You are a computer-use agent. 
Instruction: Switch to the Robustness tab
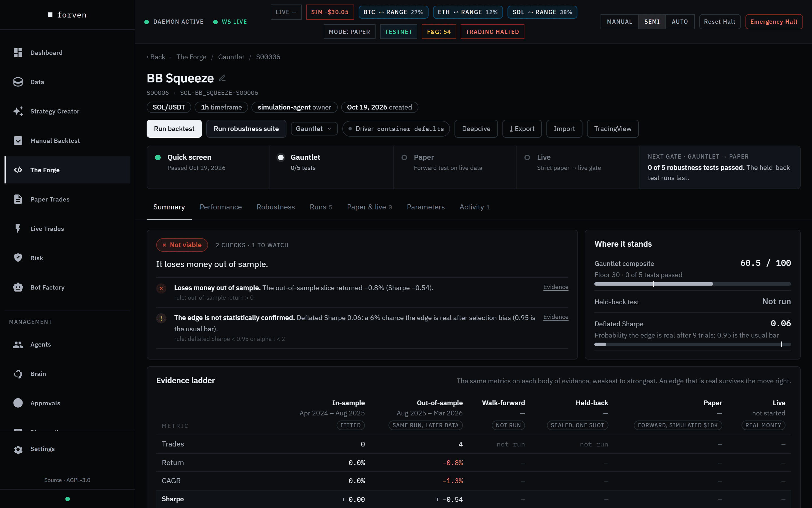click(275, 207)
